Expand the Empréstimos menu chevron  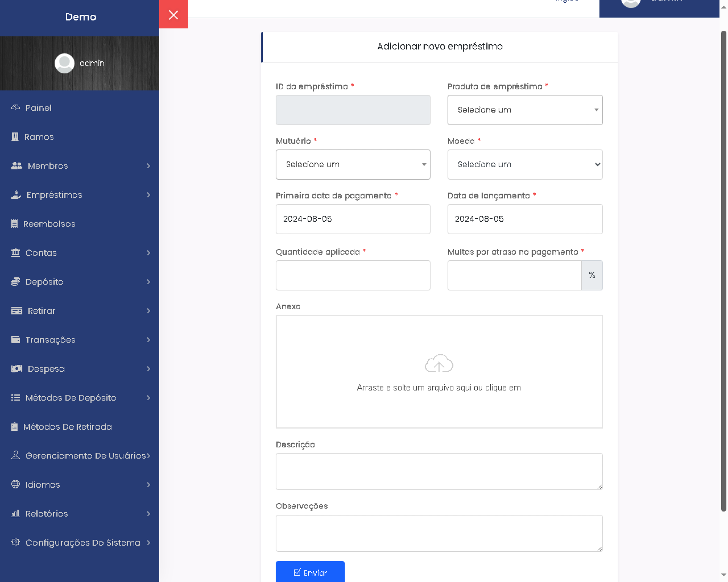point(149,195)
